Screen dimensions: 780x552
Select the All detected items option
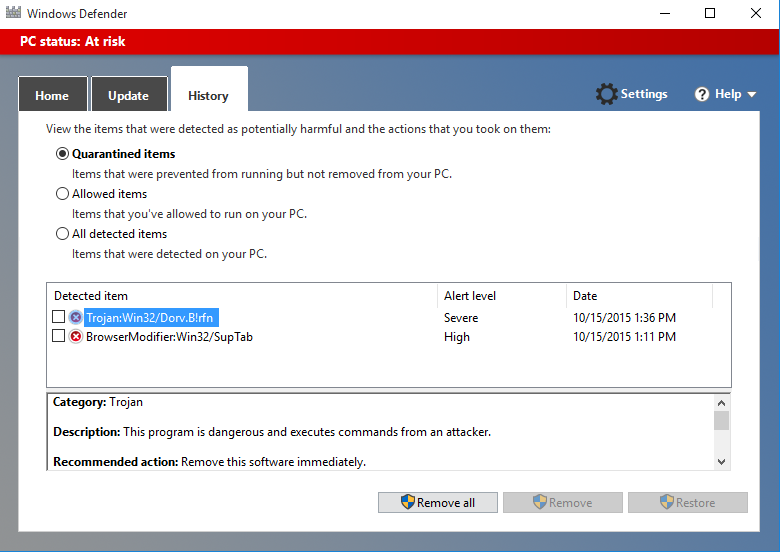62,234
